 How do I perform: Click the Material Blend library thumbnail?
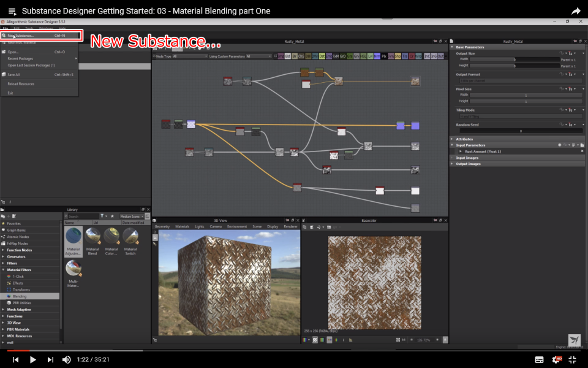[92, 236]
